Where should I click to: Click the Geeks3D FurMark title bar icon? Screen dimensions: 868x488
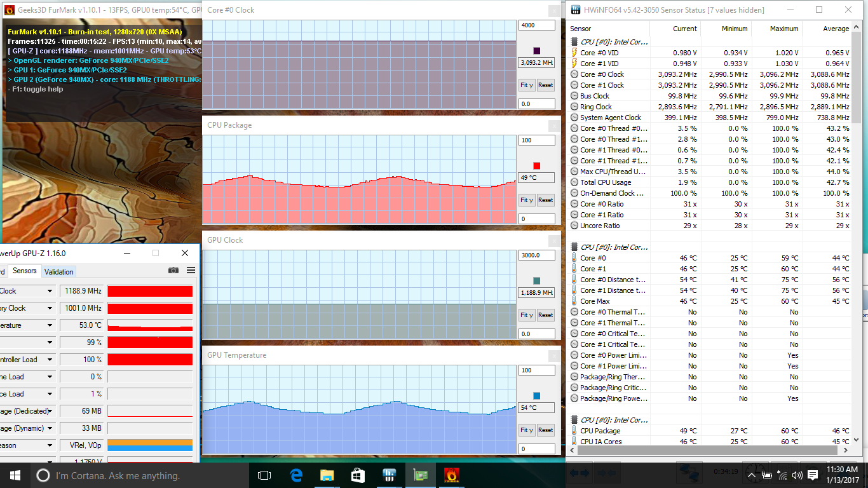click(10, 10)
